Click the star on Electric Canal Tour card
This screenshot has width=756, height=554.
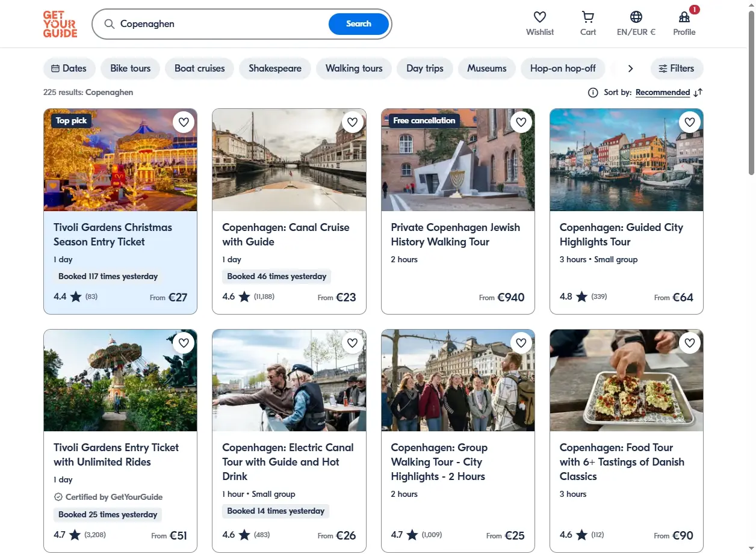click(x=244, y=535)
